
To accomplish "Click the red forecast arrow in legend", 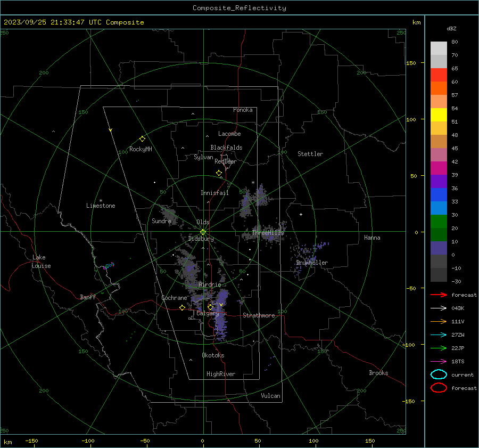I will tap(439, 295).
